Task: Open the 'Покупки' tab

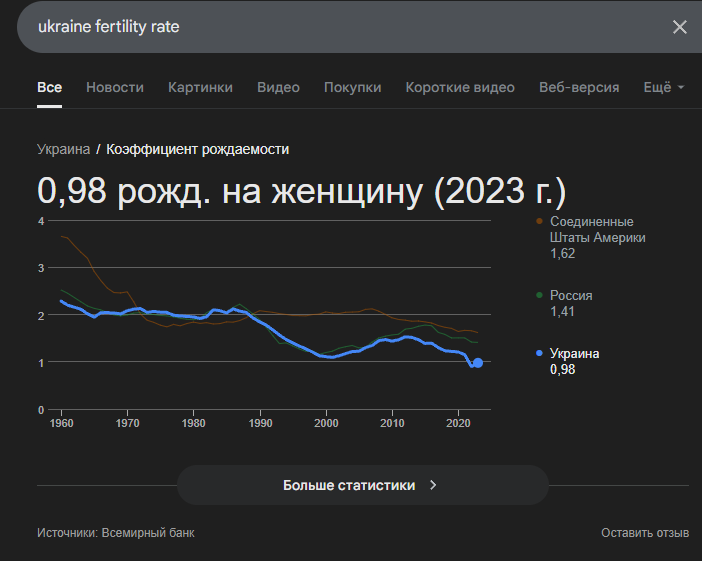Action: 352,87
